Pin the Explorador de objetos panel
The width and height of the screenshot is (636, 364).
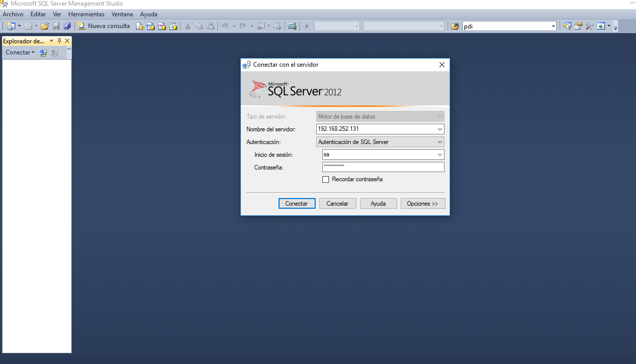(x=60, y=41)
